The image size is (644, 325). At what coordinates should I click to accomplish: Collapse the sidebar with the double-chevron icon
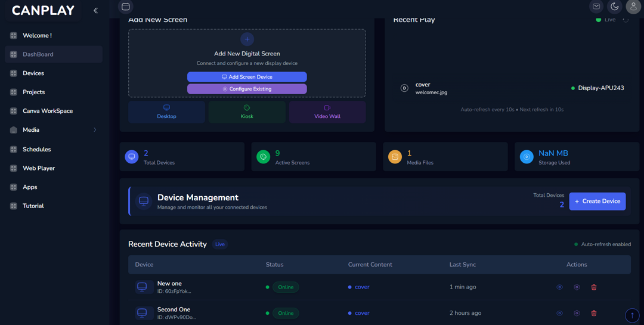(x=95, y=11)
